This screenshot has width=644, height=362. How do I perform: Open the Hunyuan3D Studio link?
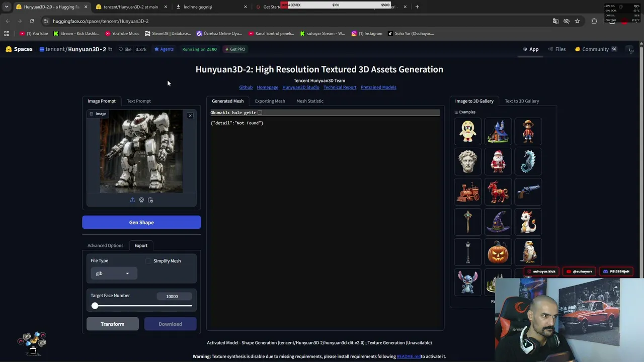tap(301, 87)
